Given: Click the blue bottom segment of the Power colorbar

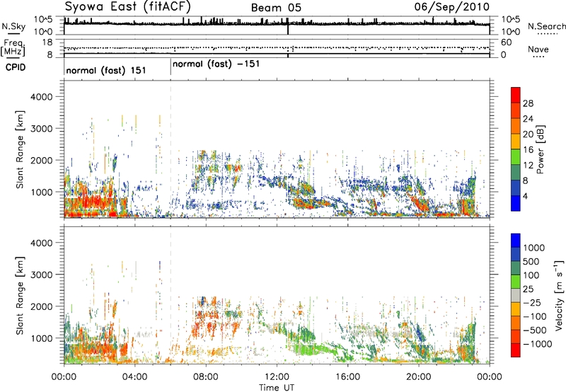Looking at the screenshot, I should point(516,203).
